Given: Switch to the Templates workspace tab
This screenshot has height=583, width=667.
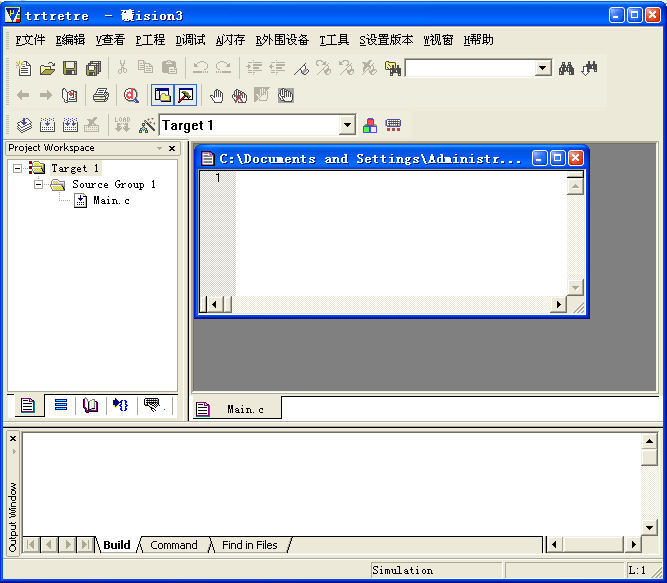Looking at the screenshot, I should (x=152, y=405).
